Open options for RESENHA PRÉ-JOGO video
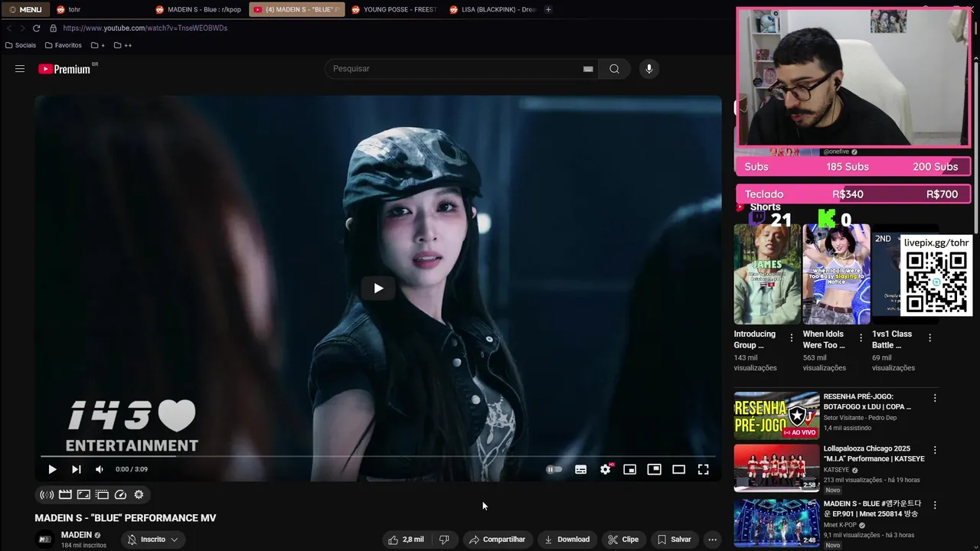This screenshot has height=551, width=980. click(x=935, y=398)
